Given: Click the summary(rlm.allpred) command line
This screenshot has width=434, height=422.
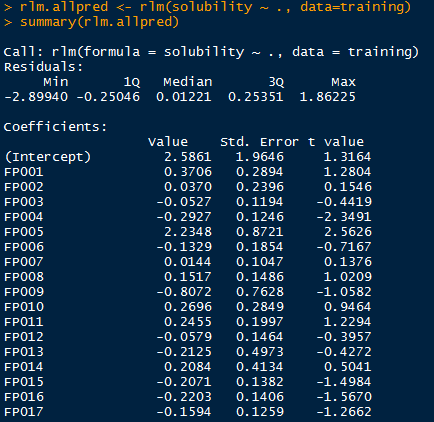Looking at the screenshot, I should click(91, 22).
